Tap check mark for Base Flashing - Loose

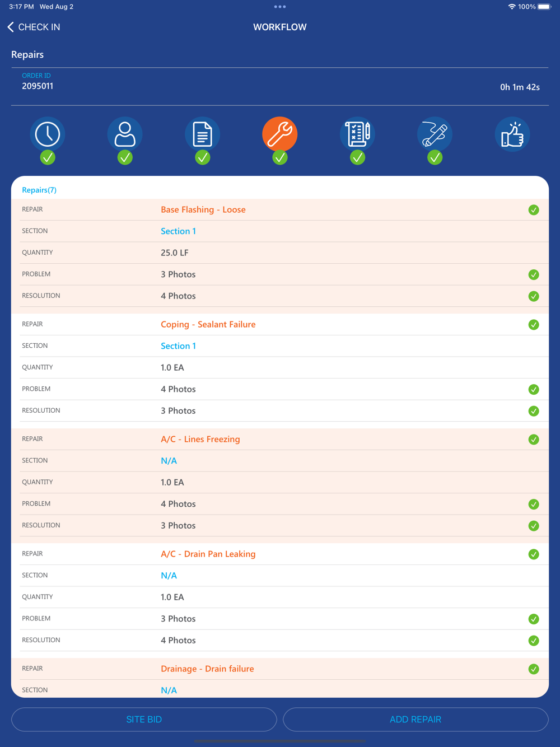click(x=534, y=210)
